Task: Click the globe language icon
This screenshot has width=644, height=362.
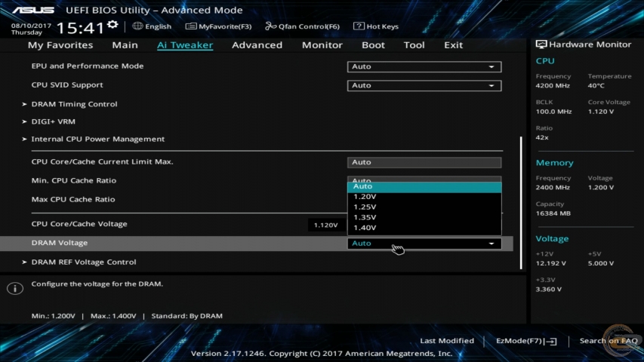Action: (x=137, y=26)
